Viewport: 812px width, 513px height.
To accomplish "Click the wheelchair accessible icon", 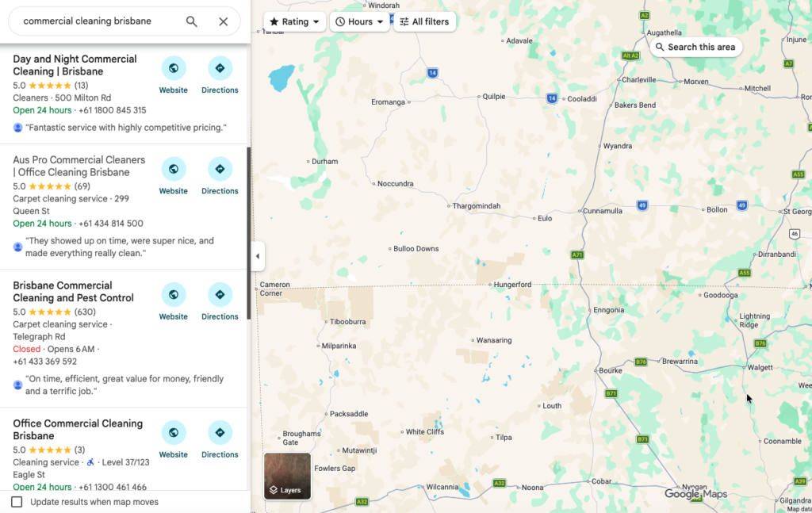I will pos(90,462).
